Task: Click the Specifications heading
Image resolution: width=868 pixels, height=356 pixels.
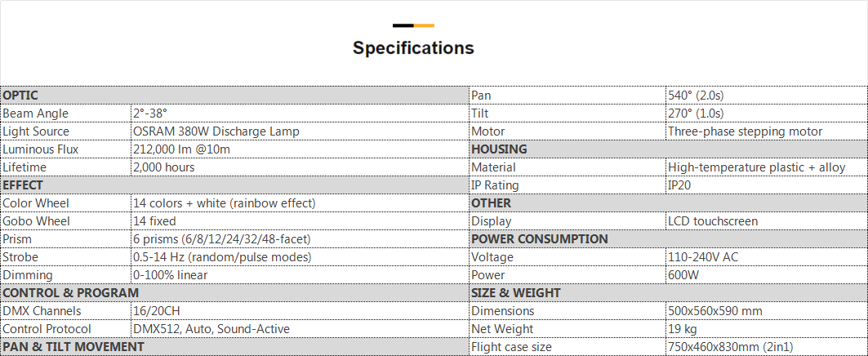Action: (x=413, y=48)
